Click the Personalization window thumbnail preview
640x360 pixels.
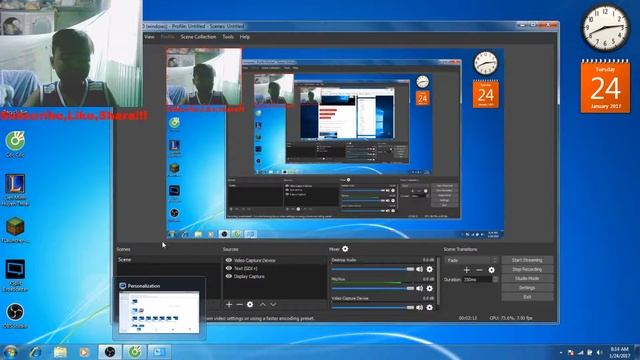coord(159,312)
